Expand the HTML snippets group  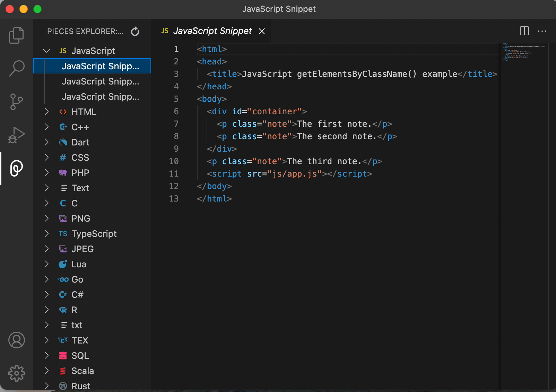(46, 112)
